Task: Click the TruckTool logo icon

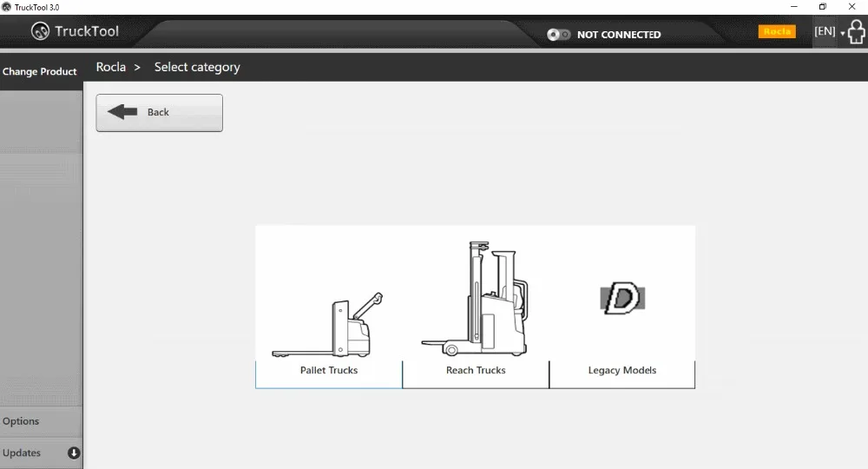Action: coord(40,31)
